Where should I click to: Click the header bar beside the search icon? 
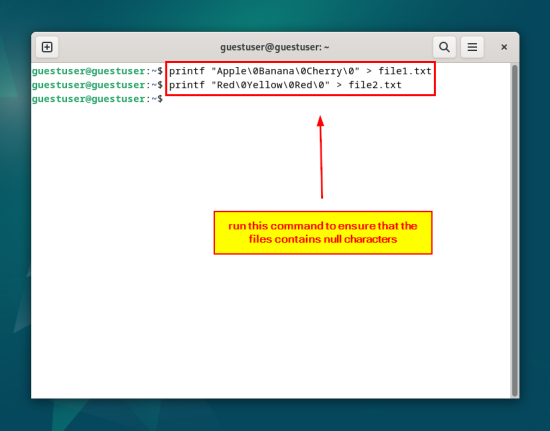point(386,47)
